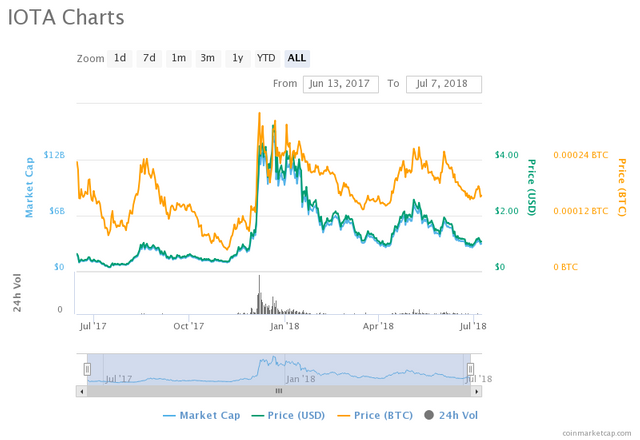The image size is (640, 440).
Task: Set chart zoom to 3m
Action: coord(208,58)
